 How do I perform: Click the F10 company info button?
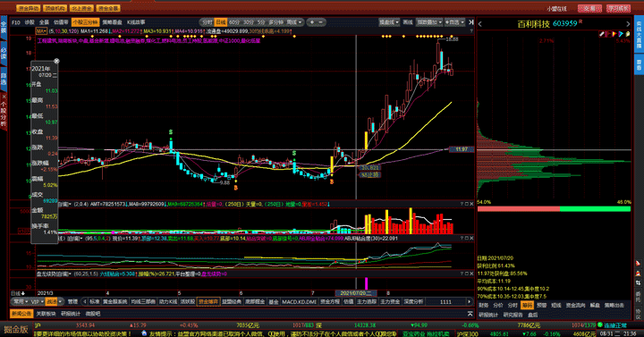point(16,22)
